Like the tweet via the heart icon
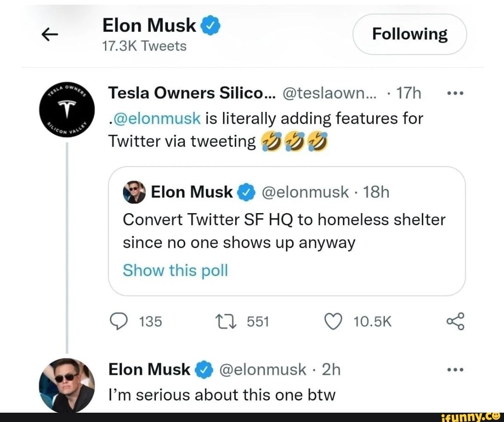 pos(333,321)
